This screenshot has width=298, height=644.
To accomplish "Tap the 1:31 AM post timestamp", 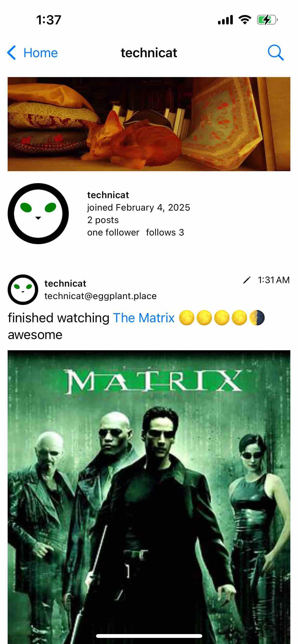I will pos(274,280).
